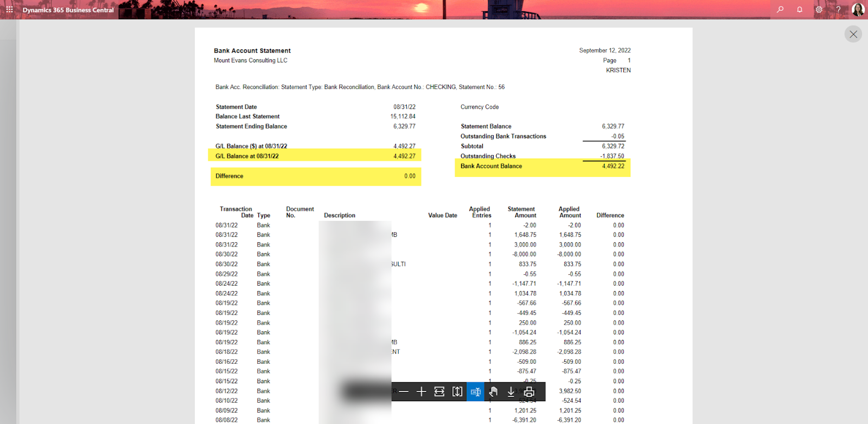868x424 pixels.
Task: Open the search magnifier icon
Action: pyautogui.click(x=780, y=9)
